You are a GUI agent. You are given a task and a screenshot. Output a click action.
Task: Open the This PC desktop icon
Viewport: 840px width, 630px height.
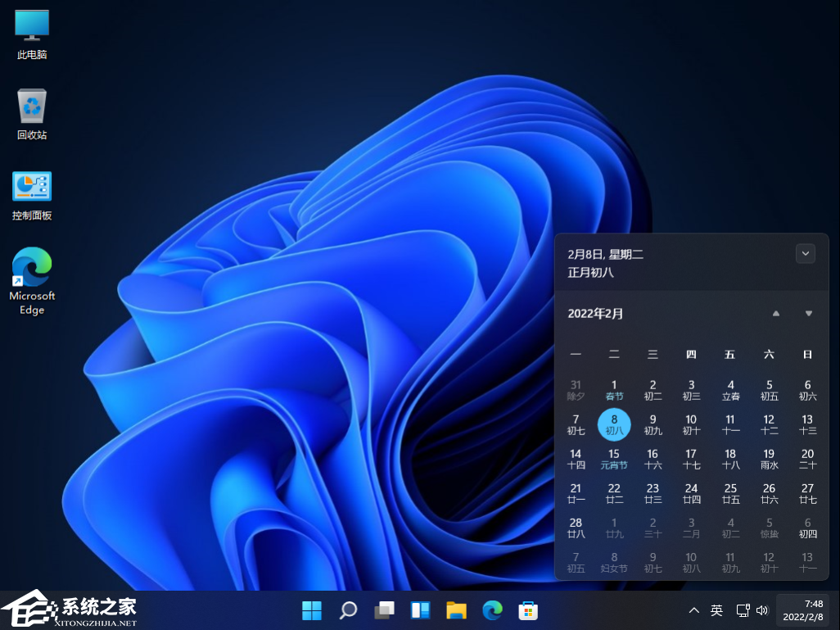(32, 34)
